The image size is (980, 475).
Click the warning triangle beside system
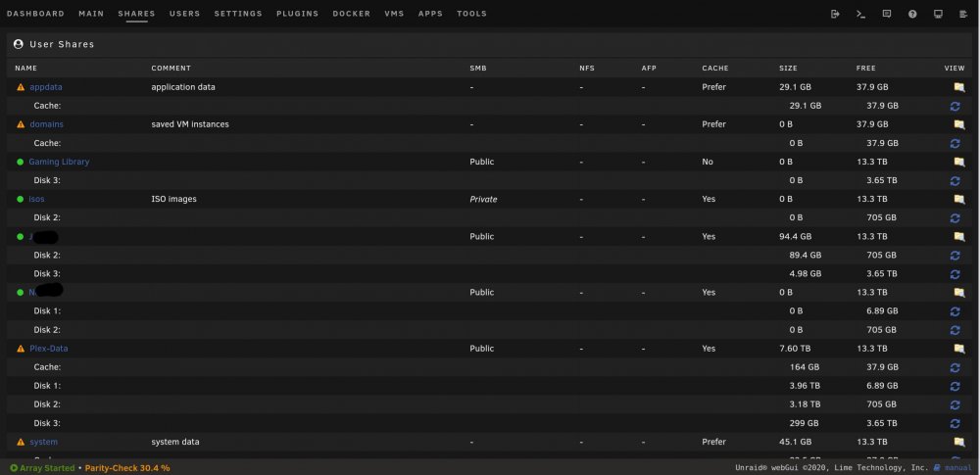21,442
